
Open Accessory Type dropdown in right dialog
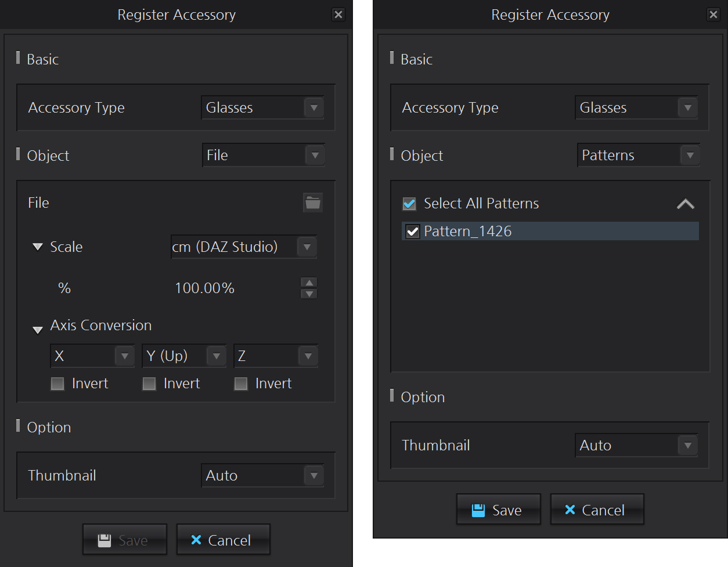click(637, 108)
